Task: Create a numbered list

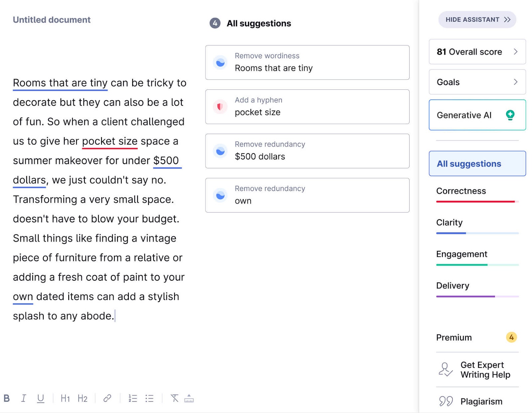Action: click(133, 398)
